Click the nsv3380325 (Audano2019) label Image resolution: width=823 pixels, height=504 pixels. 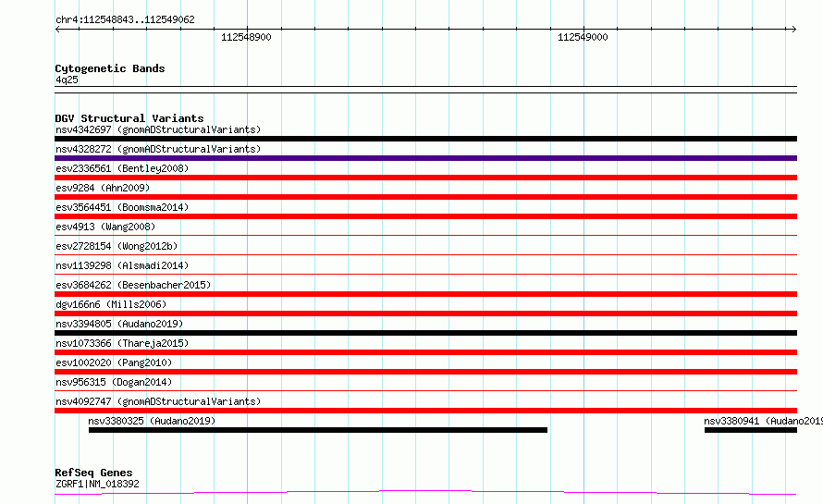point(152,421)
